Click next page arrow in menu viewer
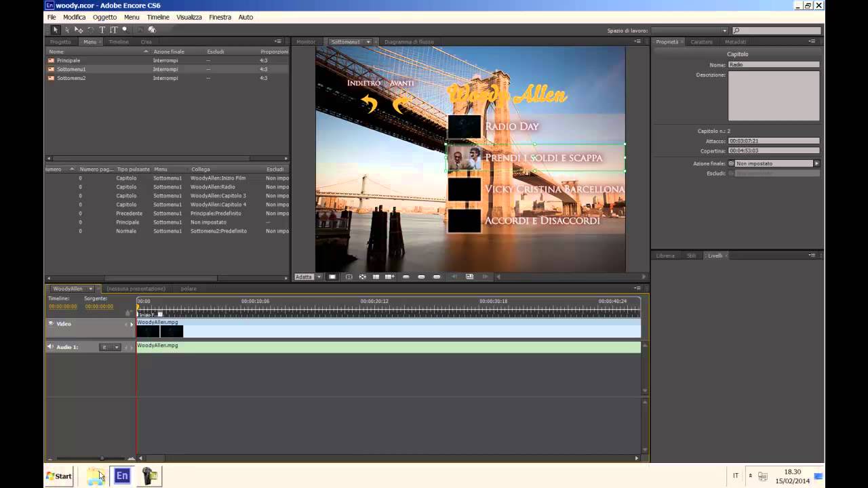The image size is (868, 488). click(x=485, y=277)
